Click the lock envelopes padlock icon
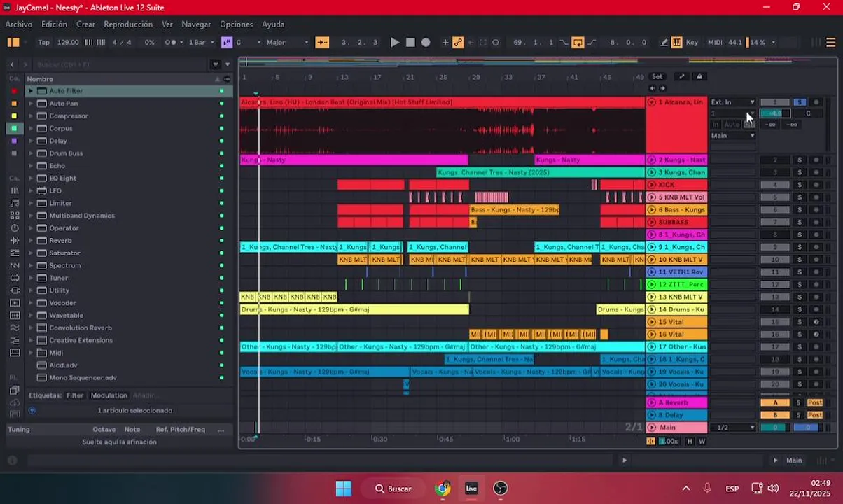843x504 pixels. (699, 77)
